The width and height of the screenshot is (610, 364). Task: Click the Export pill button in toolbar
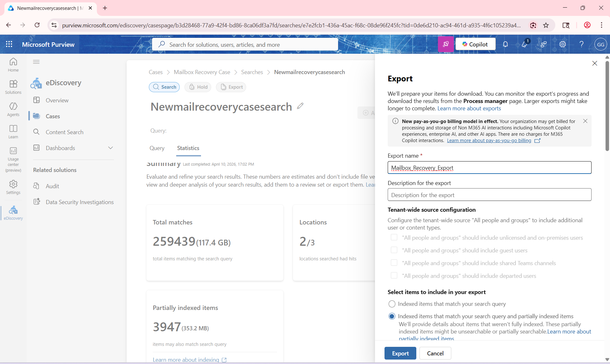[x=231, y=87]
